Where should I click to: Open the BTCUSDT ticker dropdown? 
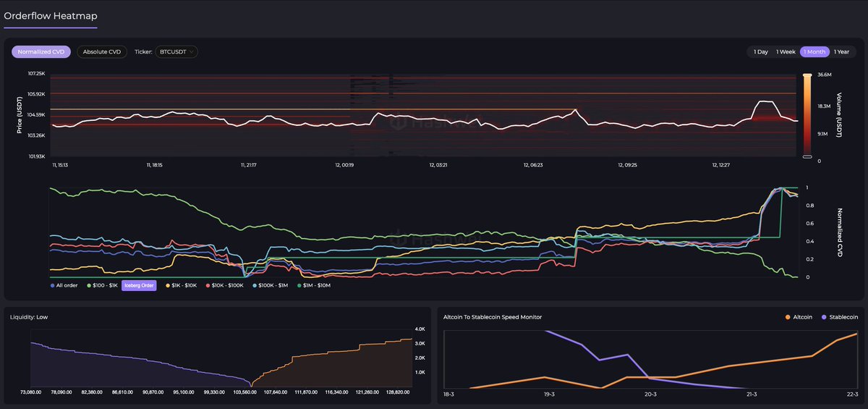pyautogui.click(x=176, y=52)
